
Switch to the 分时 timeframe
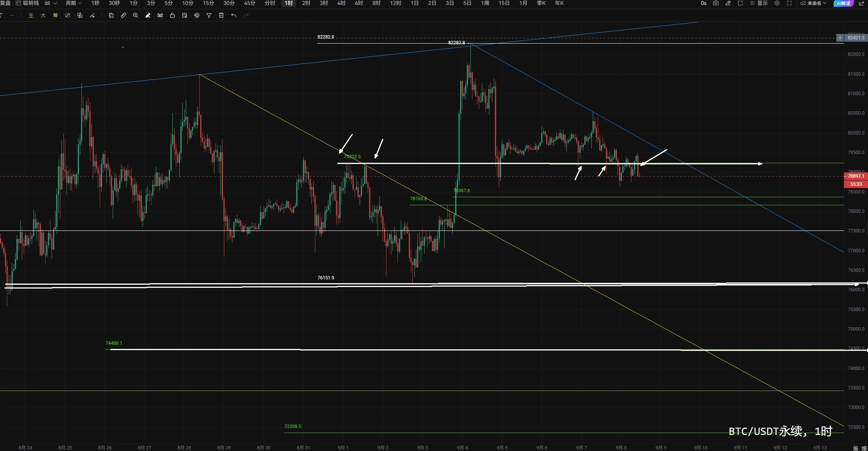click(270, 3)
